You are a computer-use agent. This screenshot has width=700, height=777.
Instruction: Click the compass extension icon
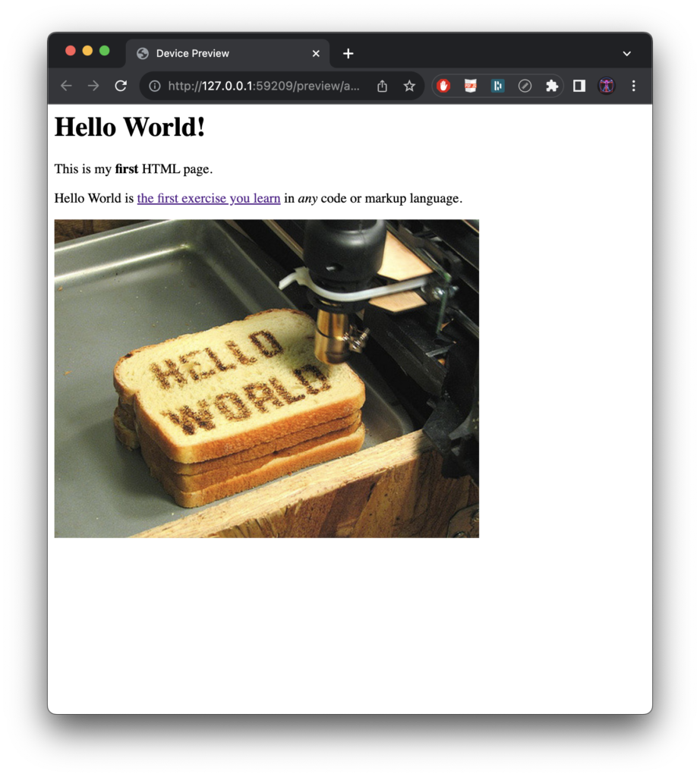[525, 86]
